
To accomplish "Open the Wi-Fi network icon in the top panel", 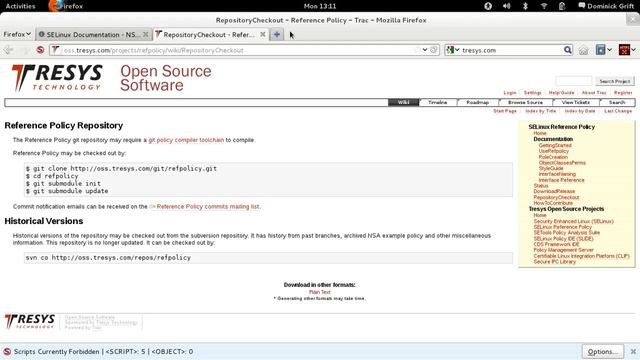I will click(x=544, y=6).
